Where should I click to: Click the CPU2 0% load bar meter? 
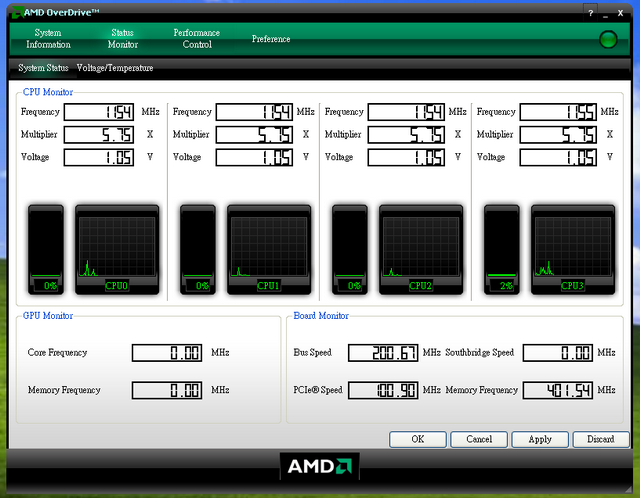pyautogui.click(x=350, y=249)
